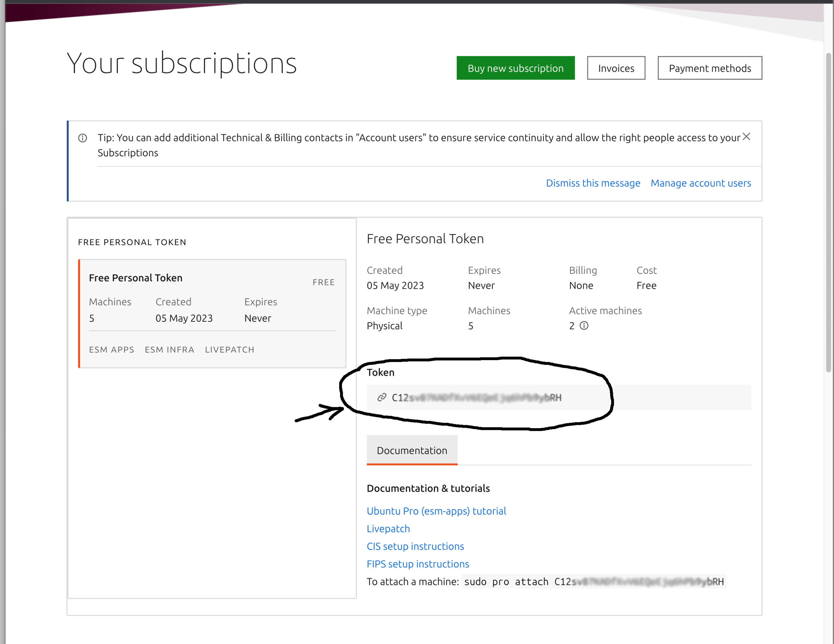Click the Your subscriptions heading

click(x=182, y=63)
